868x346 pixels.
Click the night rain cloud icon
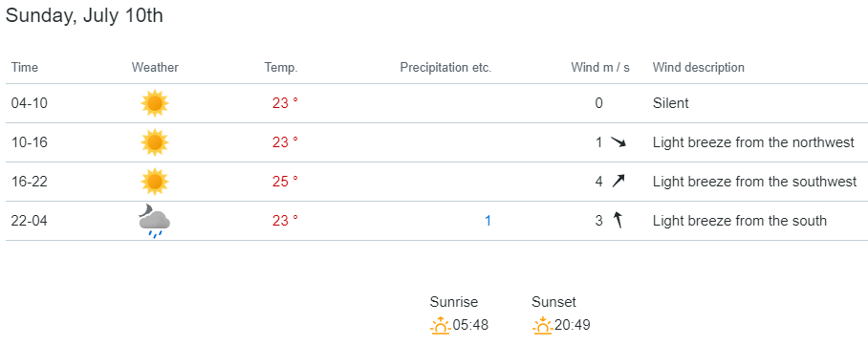click(x=155, y=221)
